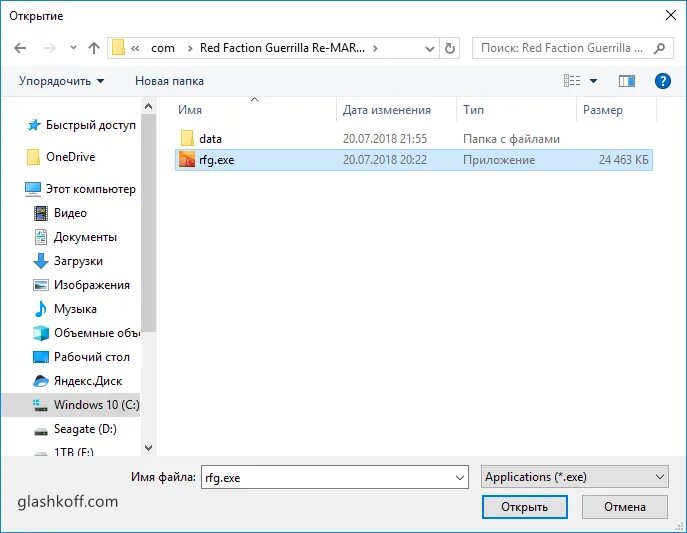The height and width of the screenshot is (533, 687).
Task: Sort by the Имя column header
Action: 190,110
